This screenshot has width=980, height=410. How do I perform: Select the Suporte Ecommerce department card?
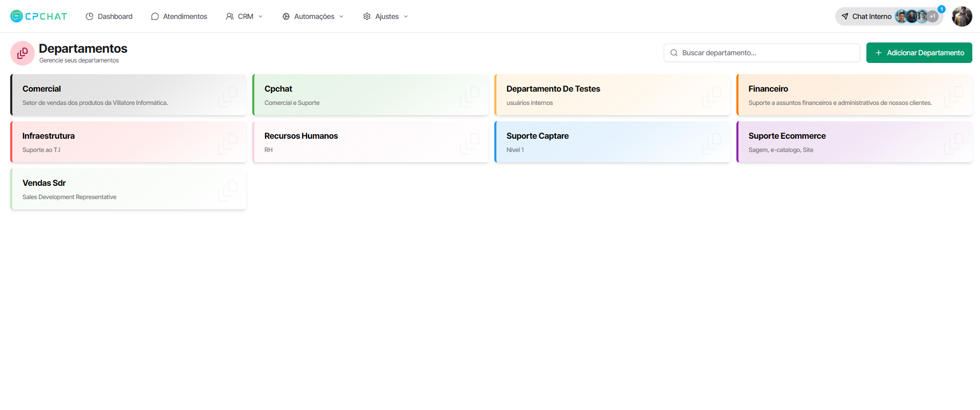tap(854, 142)
